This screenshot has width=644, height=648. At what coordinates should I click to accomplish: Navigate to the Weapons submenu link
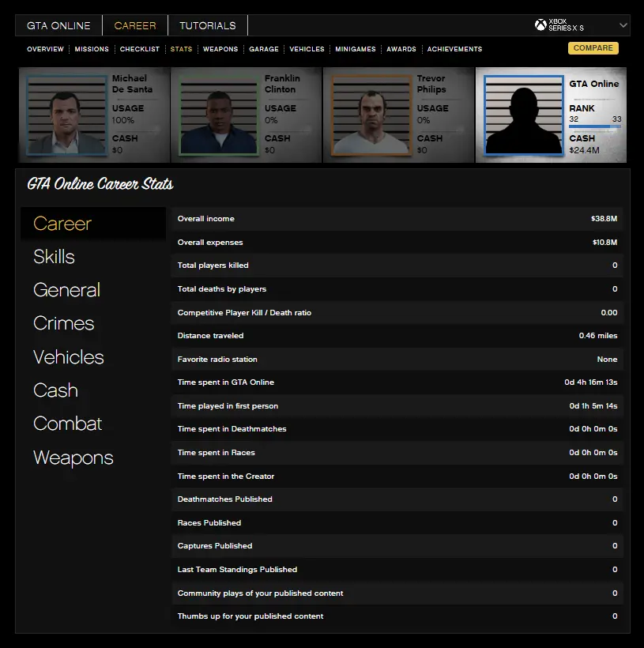click(220, 49)
